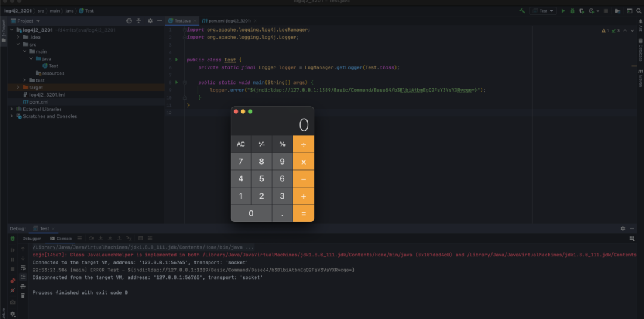Viewport: 644px width, 319px height.
Task: Switch to the pom.xml editor tab
Action: coord(229,21)
